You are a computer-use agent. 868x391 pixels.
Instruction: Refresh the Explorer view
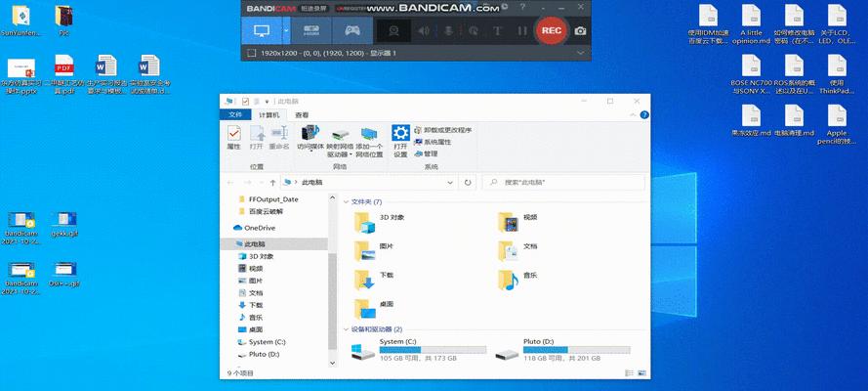[468, 182]
